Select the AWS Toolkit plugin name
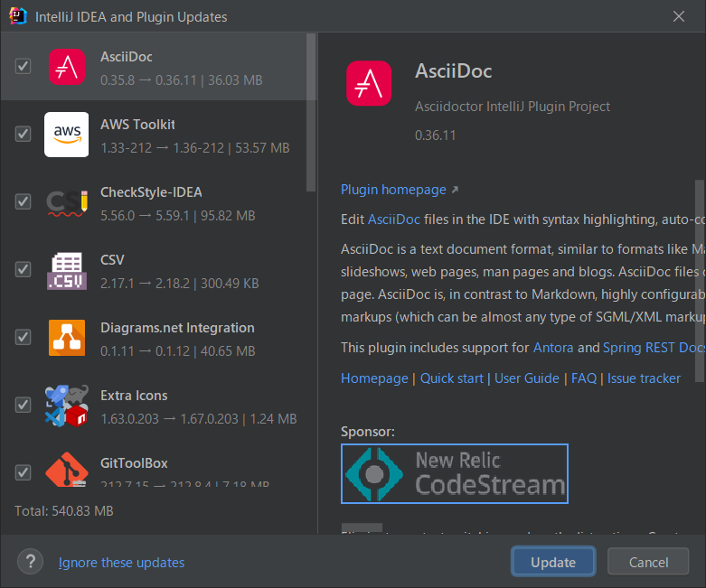 click(x=137, y=124)
